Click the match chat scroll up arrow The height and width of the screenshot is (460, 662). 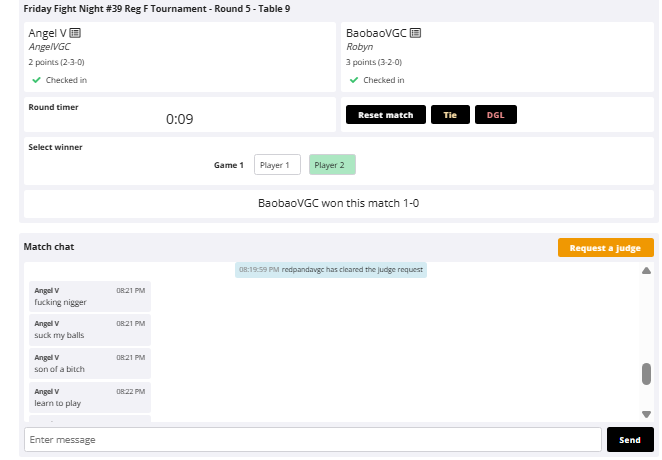tap(646, 271)
